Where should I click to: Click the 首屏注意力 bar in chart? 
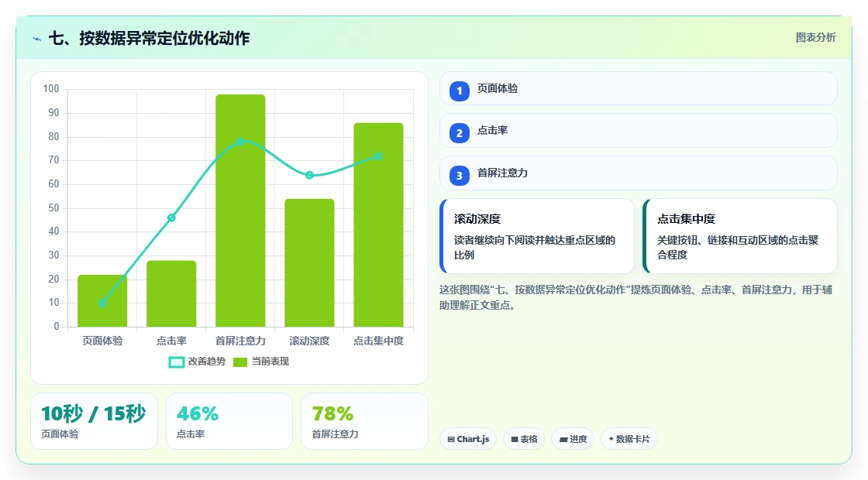[240, 211]
